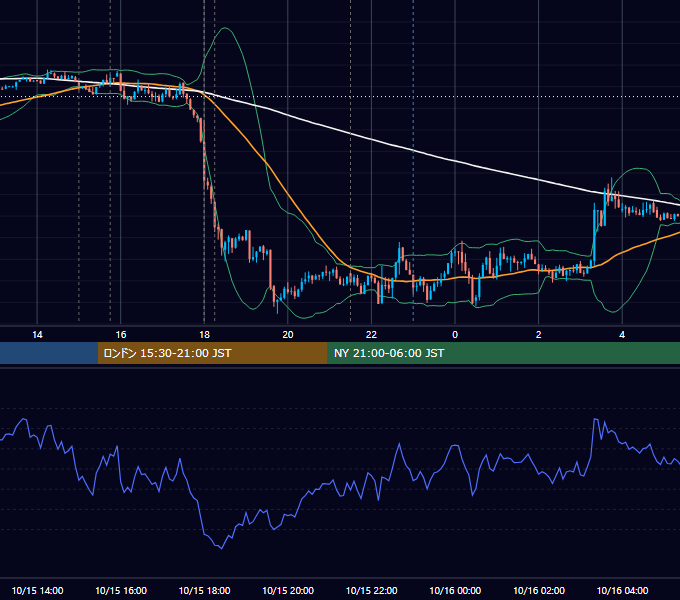Click hour label 4 on price chart axis
The width and height of the screenshot is (680, 600).
622,334
